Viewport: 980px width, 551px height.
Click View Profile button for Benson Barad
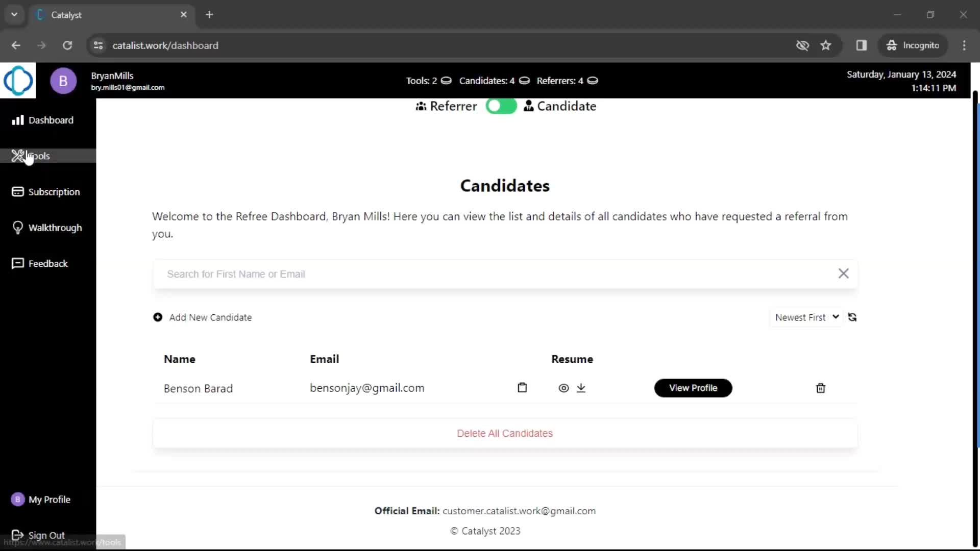pyautogui.click(x=693, y=388)
